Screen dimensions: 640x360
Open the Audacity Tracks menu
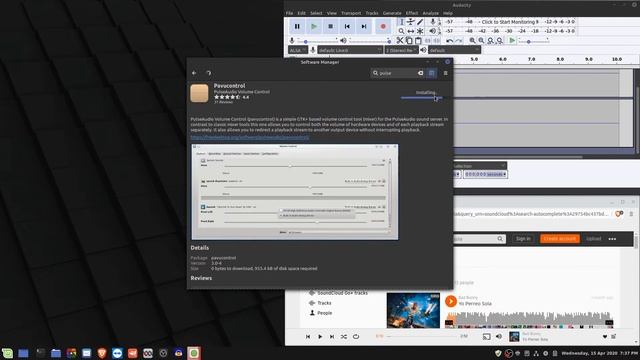[x=372, y=13]
